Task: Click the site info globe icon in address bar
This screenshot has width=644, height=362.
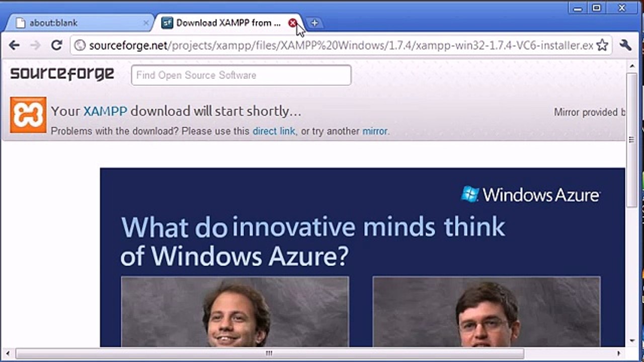Action: (79, 46)
